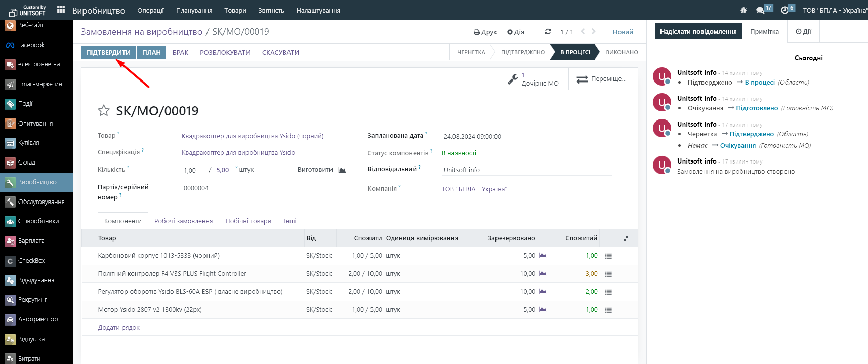This screenshot has height=364, width=868.
Task: Open details list icon for Карбоновий корпус row
Action: tap(608, 256)
